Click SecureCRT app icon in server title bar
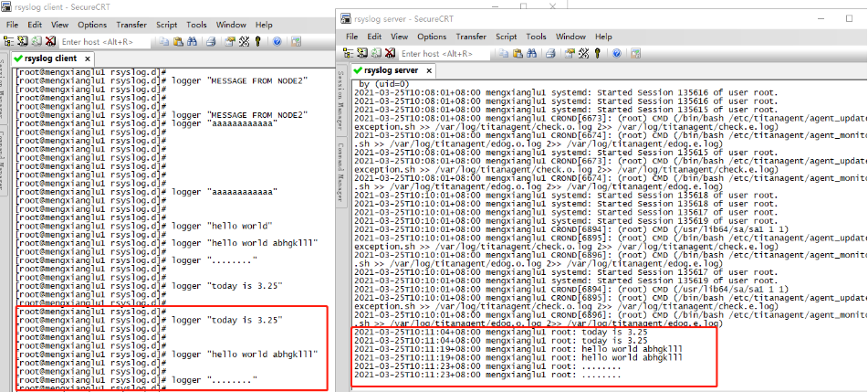The height and width of the screenshot is (392, 868). (x=346, y=18)
